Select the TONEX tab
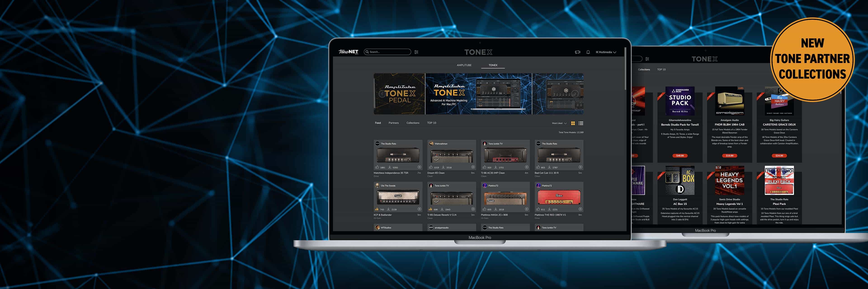The width and height of the screenshot is (868, 289). pos(493,65)
